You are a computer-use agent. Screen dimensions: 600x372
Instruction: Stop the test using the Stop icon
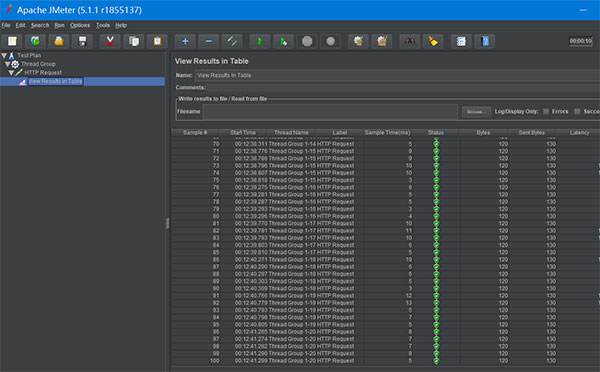(307, 41)
